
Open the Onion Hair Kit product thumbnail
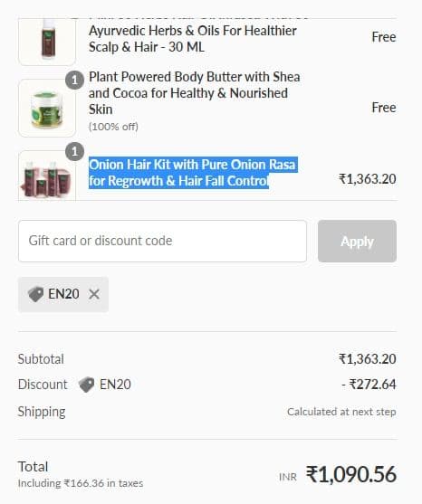tap(47, 176)
